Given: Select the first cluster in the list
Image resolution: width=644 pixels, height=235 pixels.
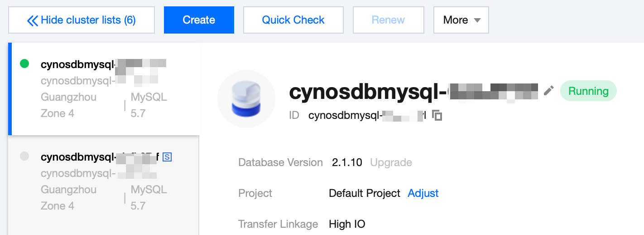Looking at the screenshot, I should coord(104,89).
